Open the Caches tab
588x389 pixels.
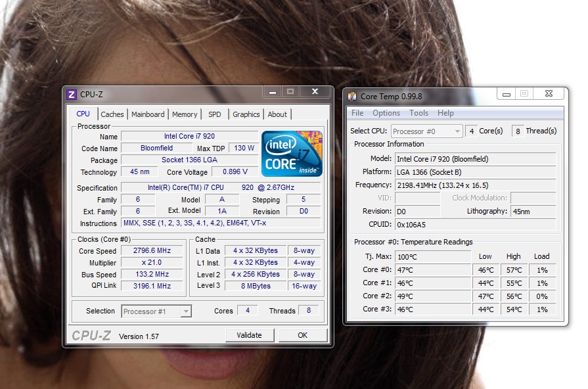(x=112, y=114)
